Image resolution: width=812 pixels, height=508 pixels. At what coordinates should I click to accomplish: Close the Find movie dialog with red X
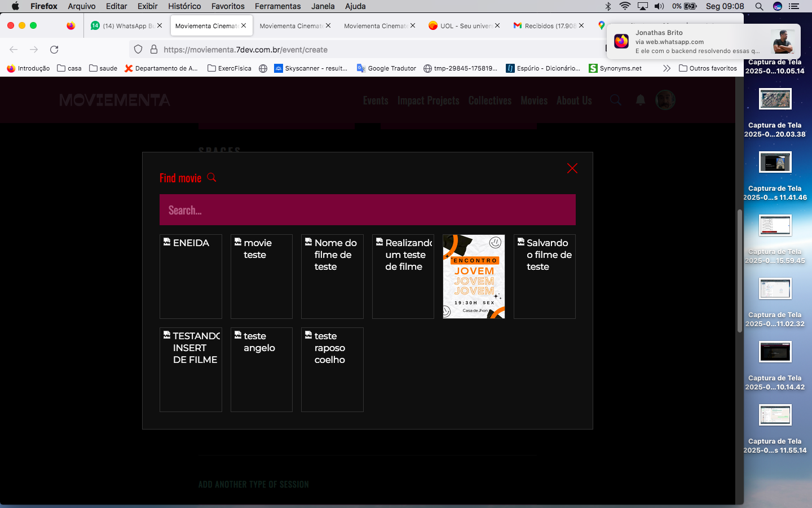pos(572,168)
